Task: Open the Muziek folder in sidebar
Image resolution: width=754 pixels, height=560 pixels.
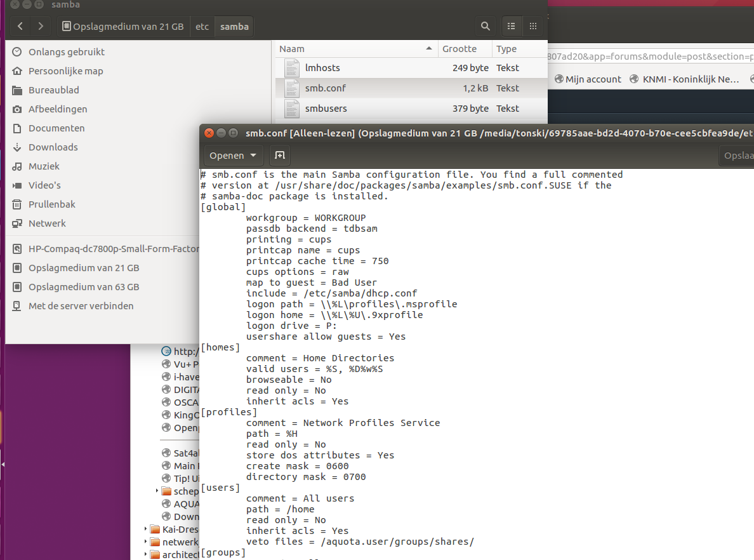Action: pos(44,166)
